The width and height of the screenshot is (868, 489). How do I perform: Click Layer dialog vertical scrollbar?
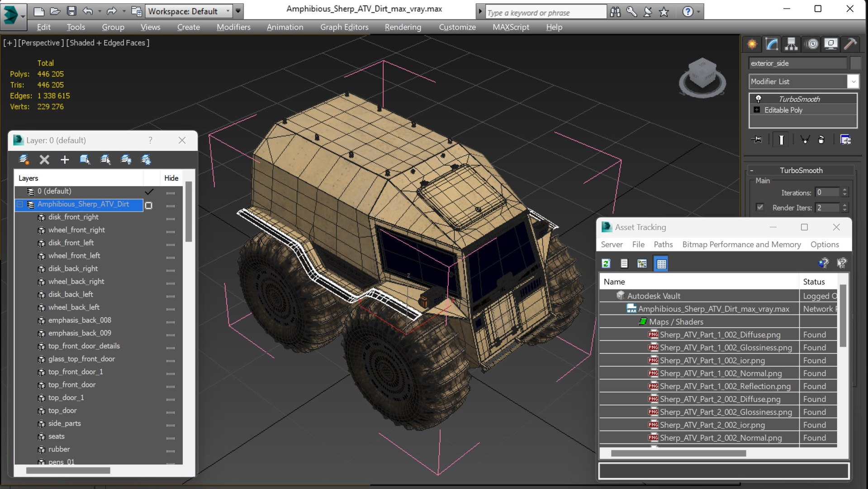tap(189, 212)
